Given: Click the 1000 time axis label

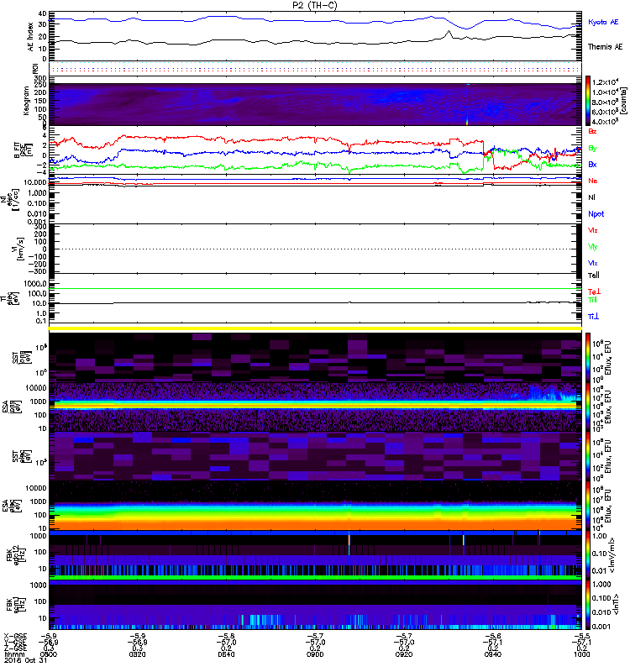Looking at the screenshot, I should pos(581,654).
